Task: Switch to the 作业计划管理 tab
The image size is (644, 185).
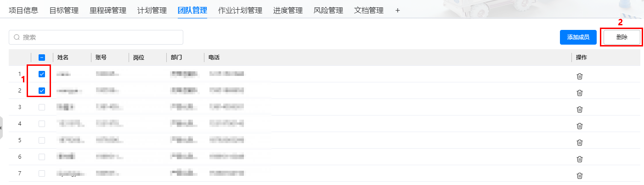Action: [x=240, y=10]
